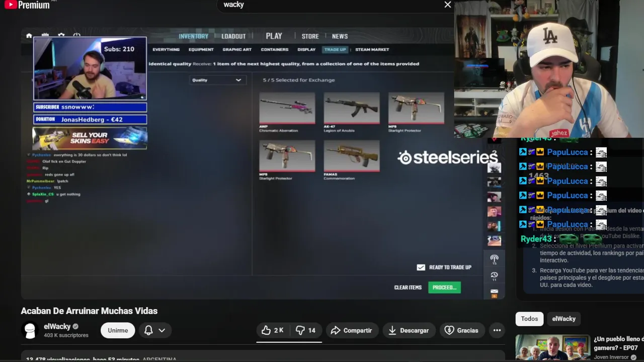Image resolution: width=644 pixels, height=362 pixels.
Task: Click the DONATION JonasHedberg - €42 bar
Action: pos(90,120)
